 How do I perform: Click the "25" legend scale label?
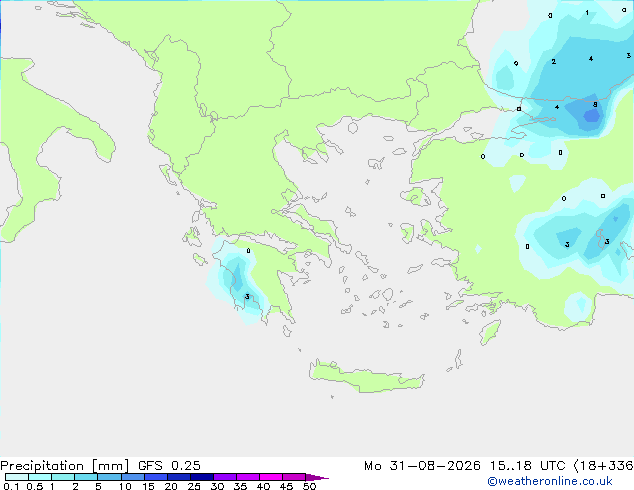pos(194,486)
